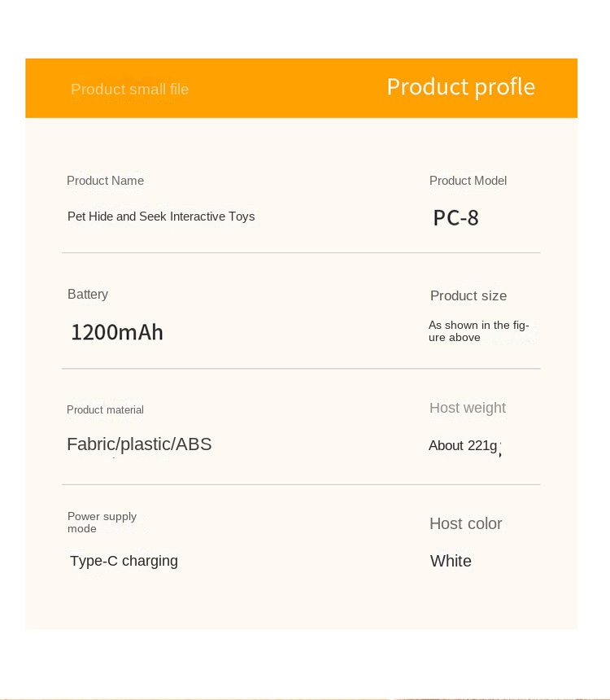Select "Pet Hide and Seek Interactive Toys" text

tap(161, 217)
